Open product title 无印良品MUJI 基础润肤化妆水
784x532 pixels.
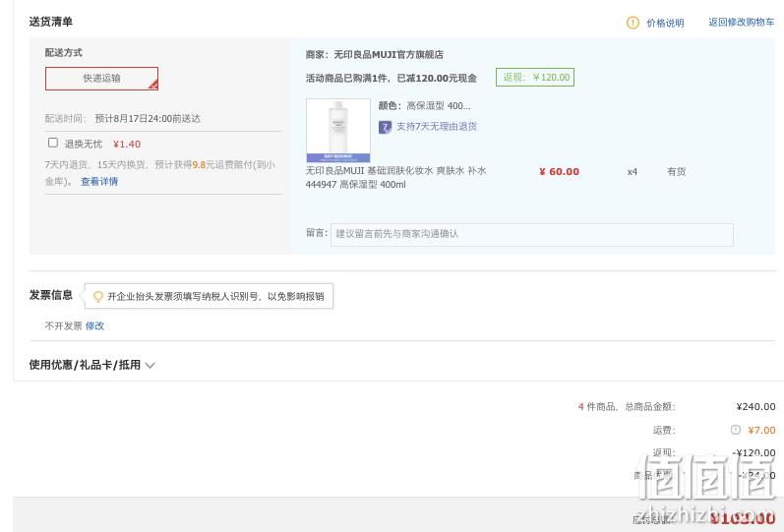point(396,178)
